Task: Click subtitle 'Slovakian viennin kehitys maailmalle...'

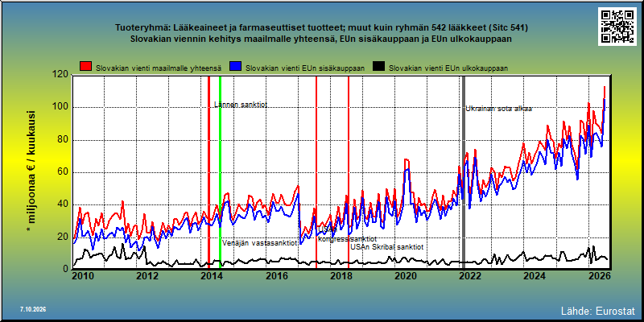Action: click(x=321, y=39)
